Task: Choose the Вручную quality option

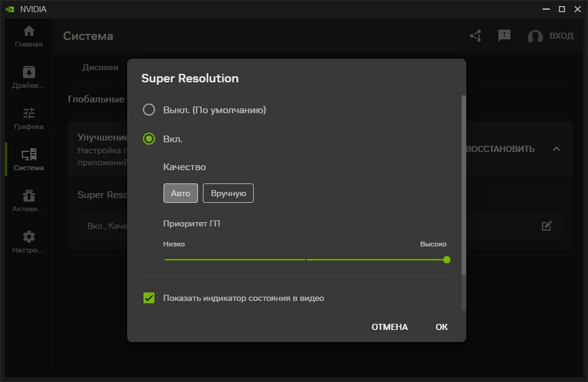Action: point(228,193)
